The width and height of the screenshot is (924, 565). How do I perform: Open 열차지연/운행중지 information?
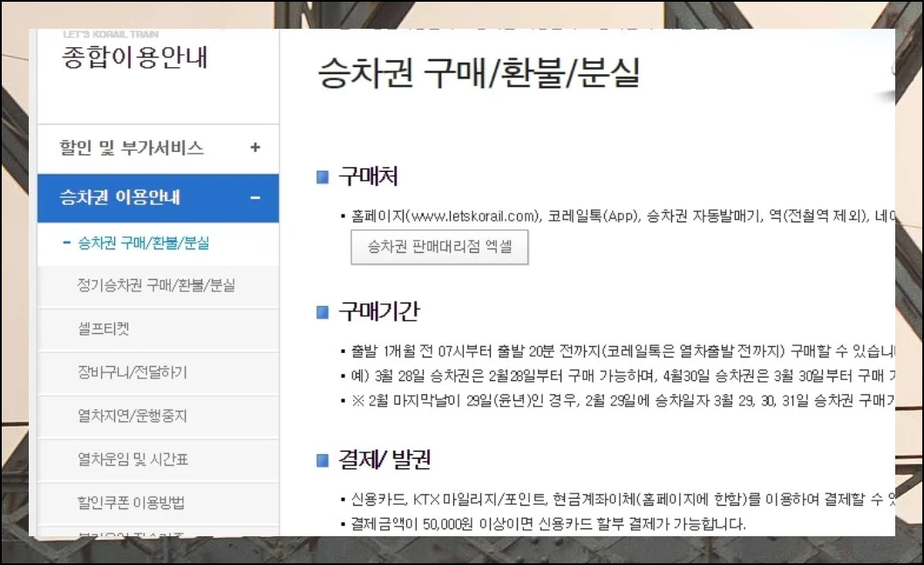coord(132,416)
